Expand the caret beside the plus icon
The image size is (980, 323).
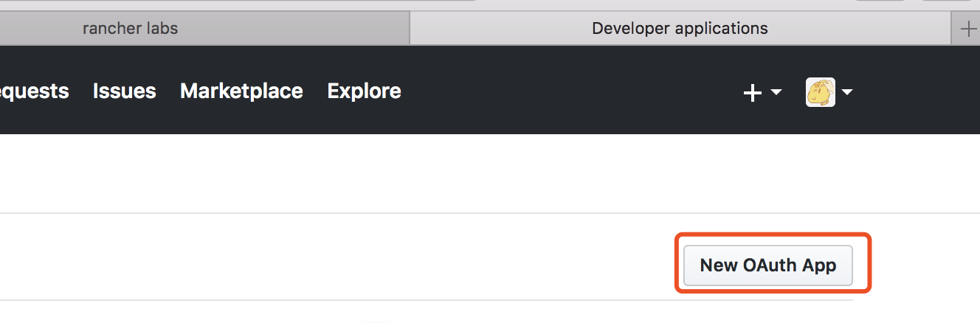[776, 92]
